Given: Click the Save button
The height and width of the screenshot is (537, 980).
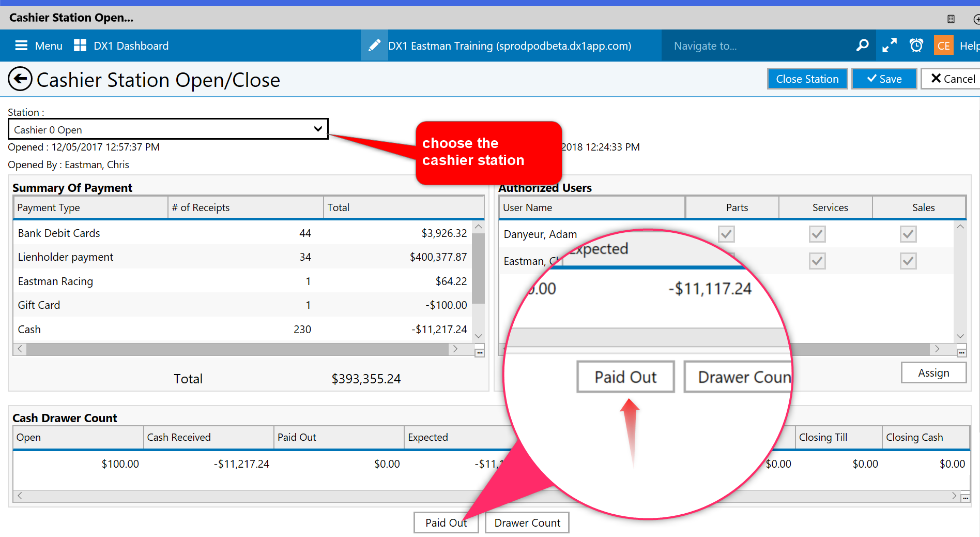Looking at the screenshot, I should point(884,79).
